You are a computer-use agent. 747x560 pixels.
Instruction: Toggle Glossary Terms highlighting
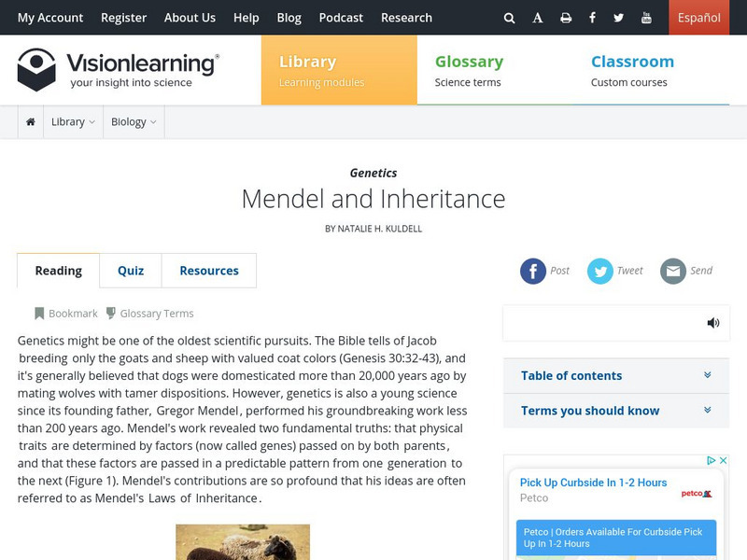pyautogui.click(x=149, y=314)
